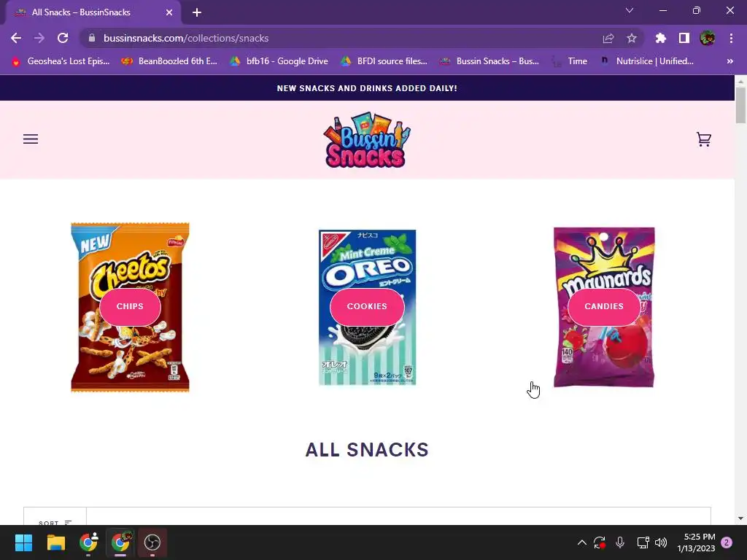This screenshot has width=747, height=560.
Task: Open a new browser tab
Action: click(x=197, y=12)
